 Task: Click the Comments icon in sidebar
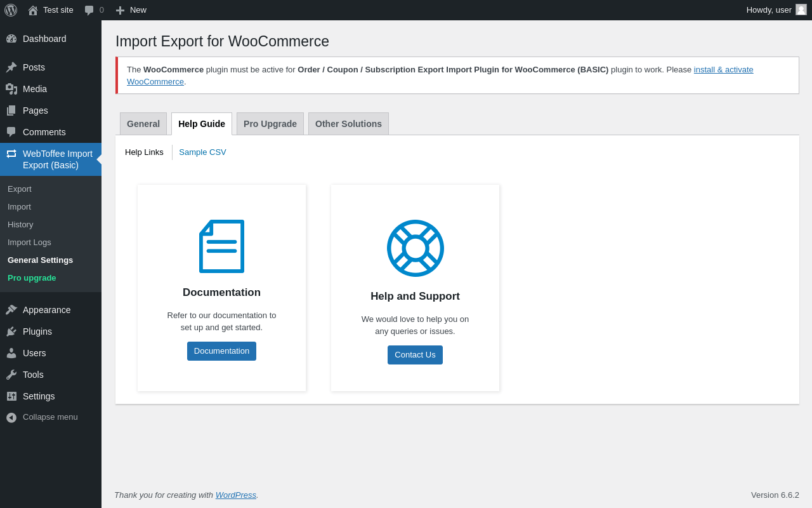pos(11,132)
